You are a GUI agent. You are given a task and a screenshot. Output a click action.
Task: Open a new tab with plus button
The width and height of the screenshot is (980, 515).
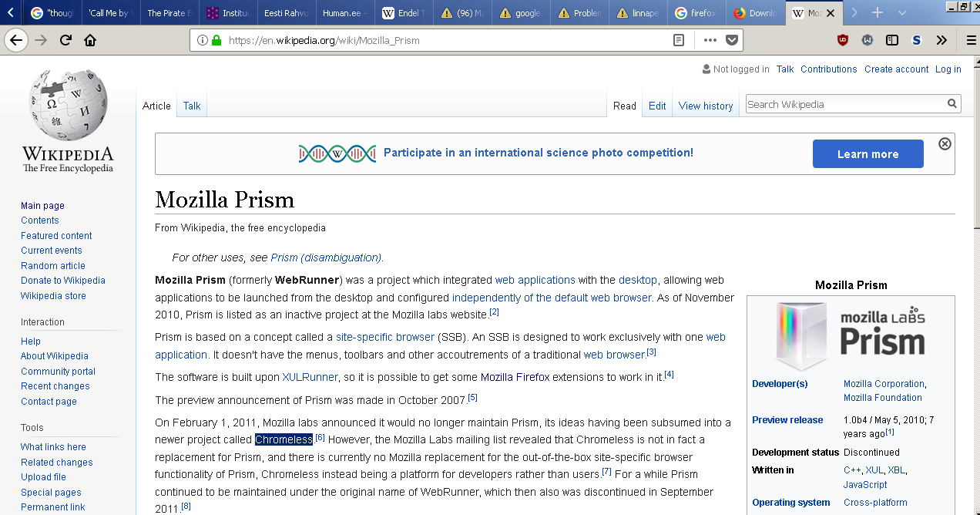click(877, 13)
